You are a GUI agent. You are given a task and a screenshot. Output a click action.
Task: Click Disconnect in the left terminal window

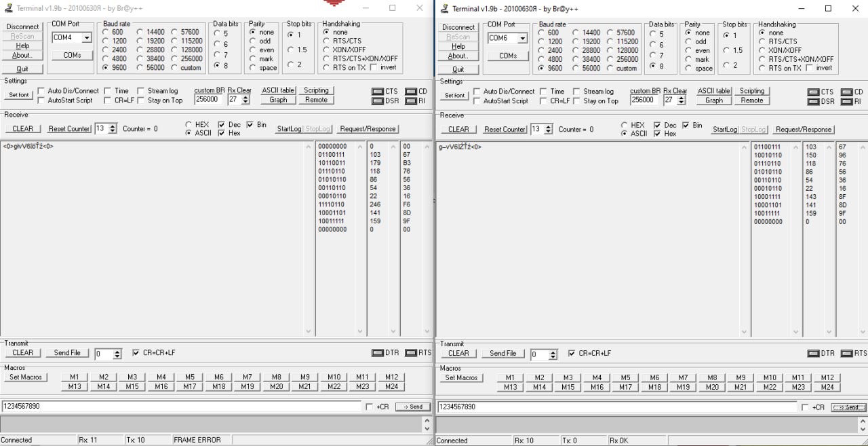pyautogui.click(x=23, y=27)
